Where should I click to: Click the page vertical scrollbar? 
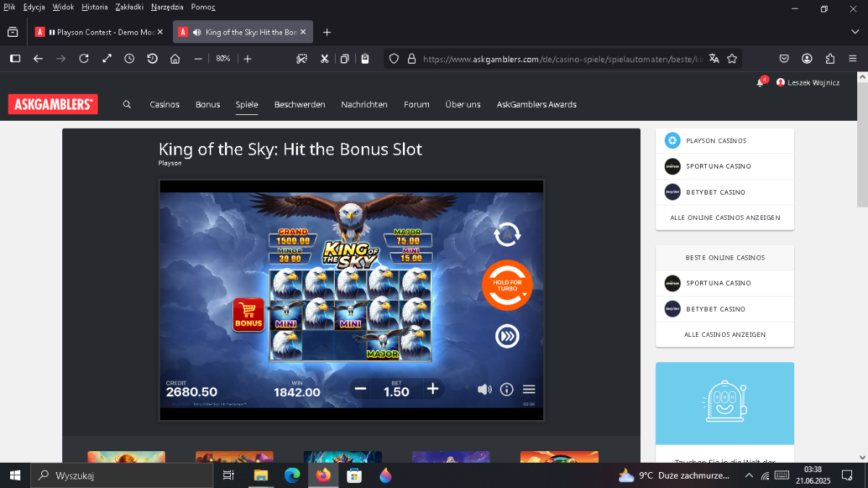862,266
